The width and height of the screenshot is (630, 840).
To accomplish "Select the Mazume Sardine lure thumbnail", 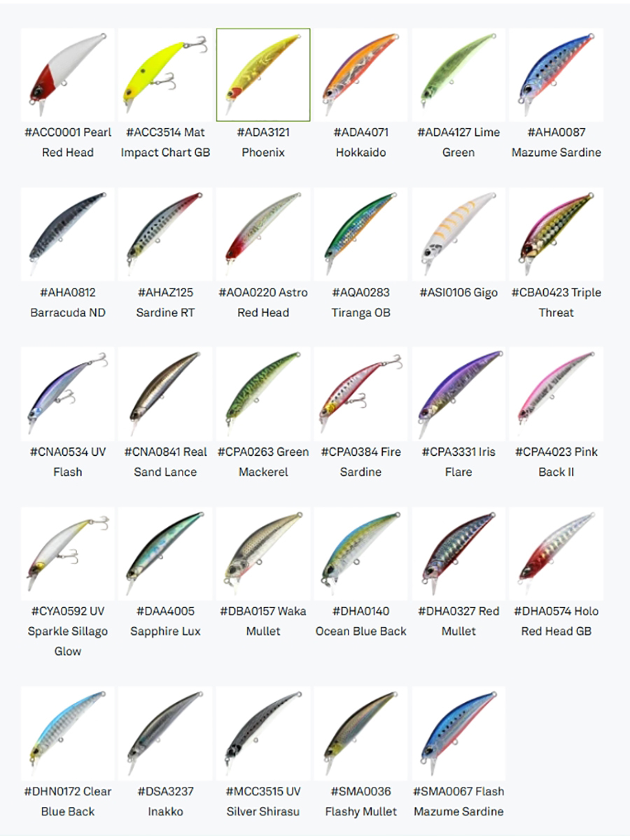I will click(x=556, y=75).
